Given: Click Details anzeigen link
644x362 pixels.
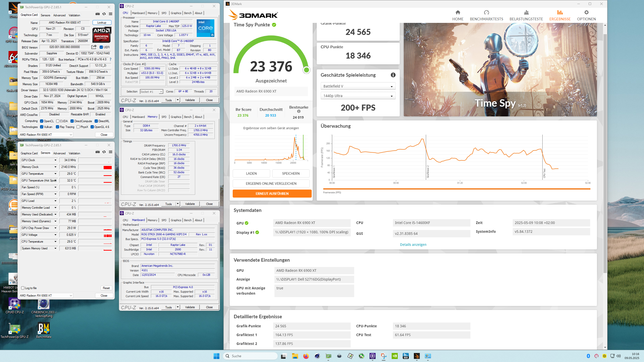Looking at the screenshot, I should coord(413,245).
